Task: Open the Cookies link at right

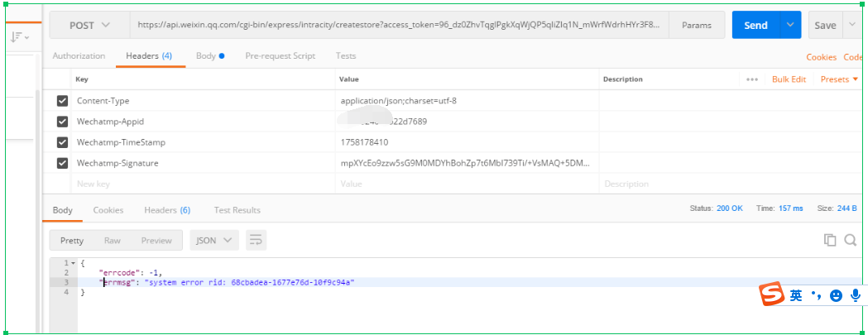Action: click(x=821, y=57)
